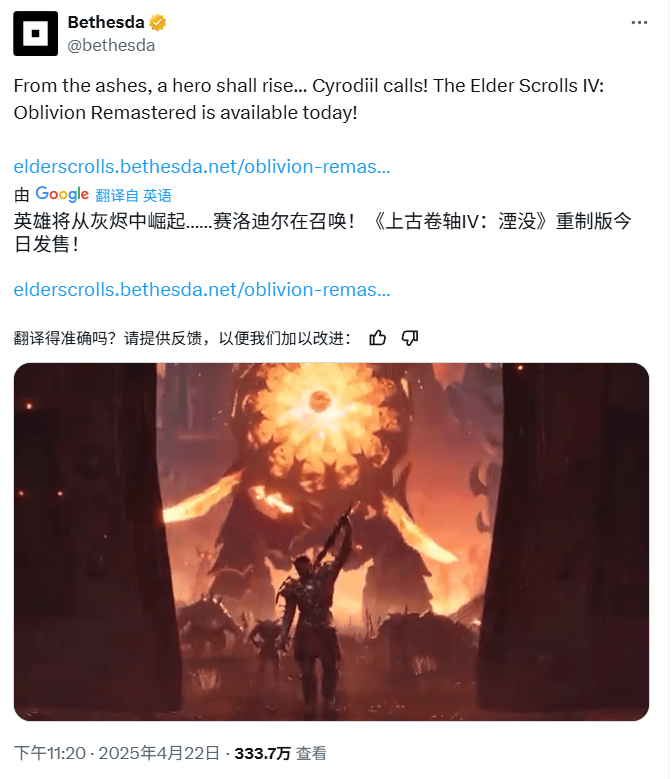Open the three-dot more options menu
Viewport: 671px width, 779px height.
(x=639, y=23)
